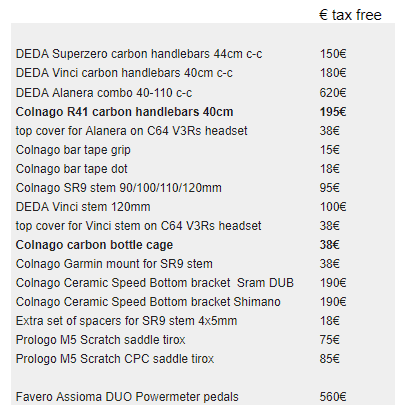Screen dimensions: 395x413
Task: Click bold Colnago carbon bottle cage text
Action: click(94, 245)
